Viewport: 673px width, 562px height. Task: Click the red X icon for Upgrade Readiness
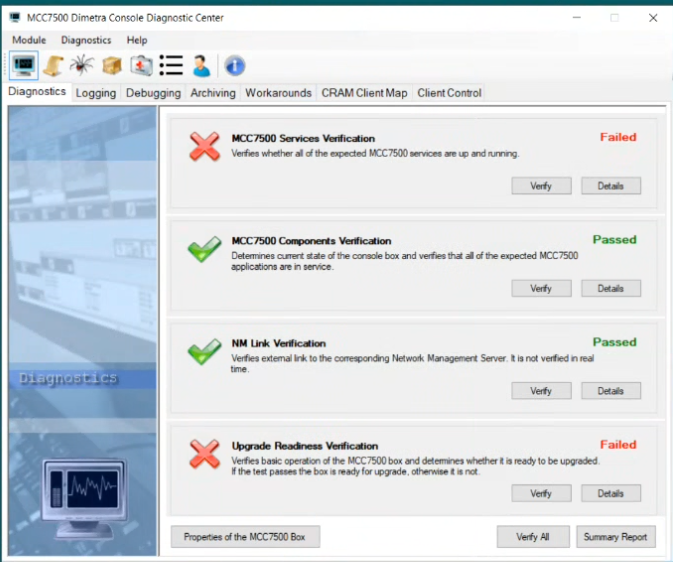click(204, 454)
